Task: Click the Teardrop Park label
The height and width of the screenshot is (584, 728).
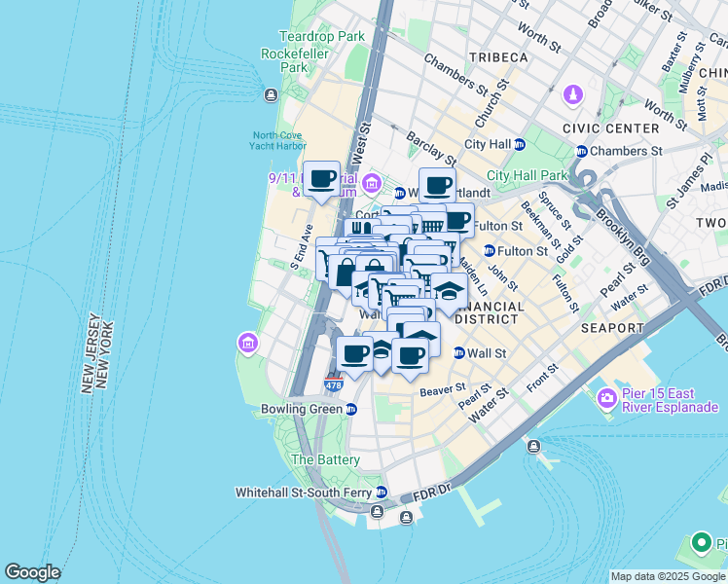Action: pyautogui.click(x=322, y=36)
